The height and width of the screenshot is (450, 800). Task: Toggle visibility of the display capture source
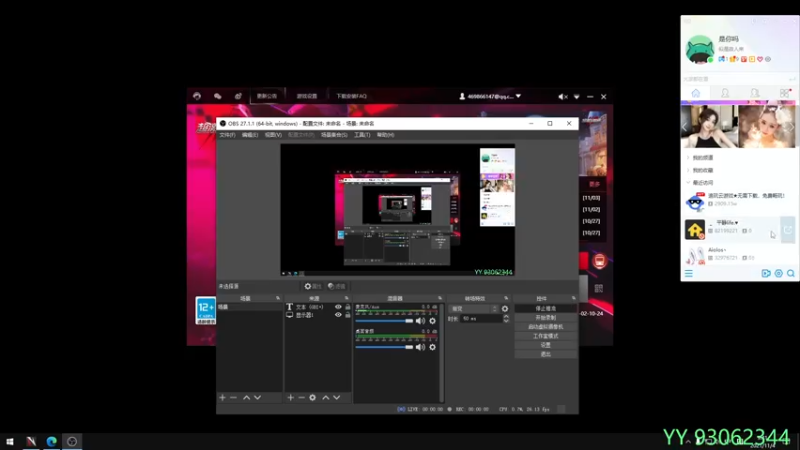(338, 315)
